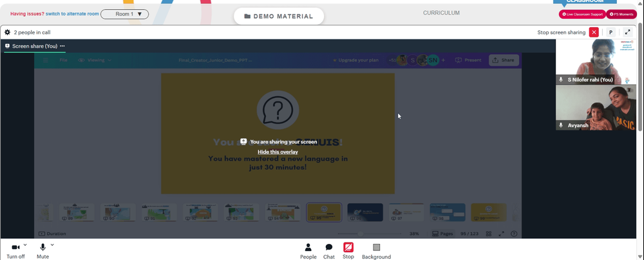
Task: Open the Room 1 dropdown
Action: click(x=124, y=14)
